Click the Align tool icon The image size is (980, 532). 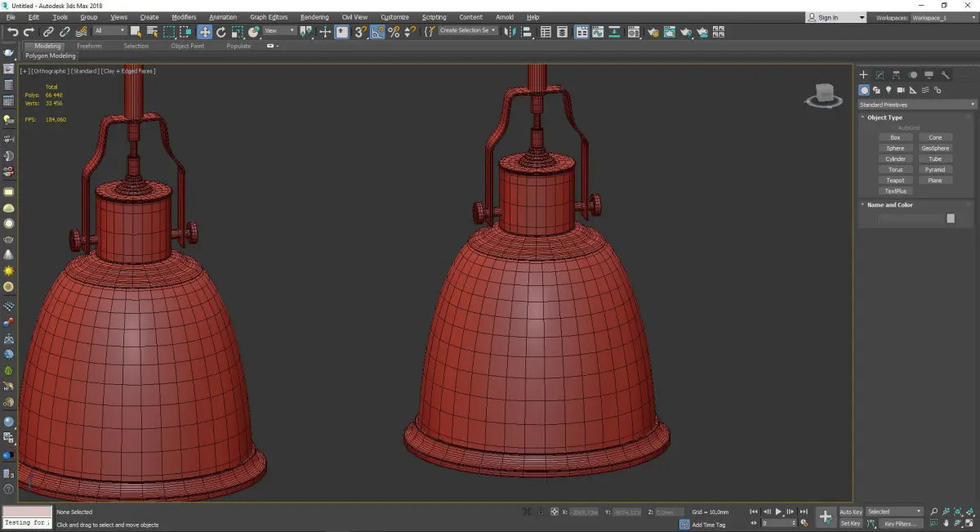pos(527,32)
